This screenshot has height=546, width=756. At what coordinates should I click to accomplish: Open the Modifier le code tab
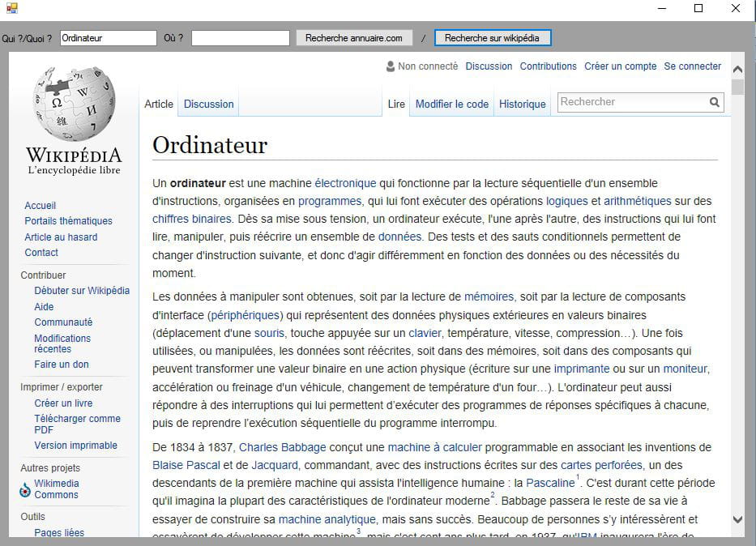(452, 104)
